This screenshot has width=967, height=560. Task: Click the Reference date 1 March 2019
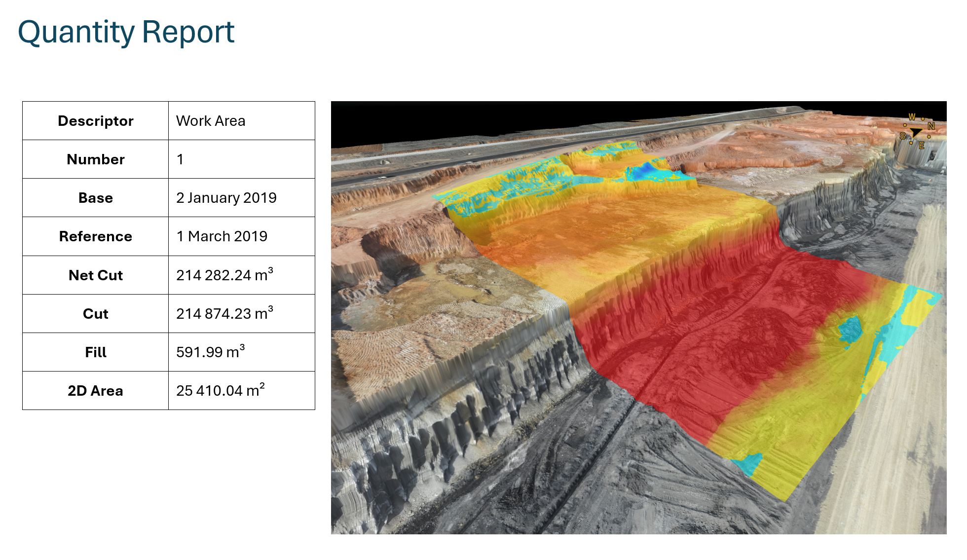click(222, 236)
